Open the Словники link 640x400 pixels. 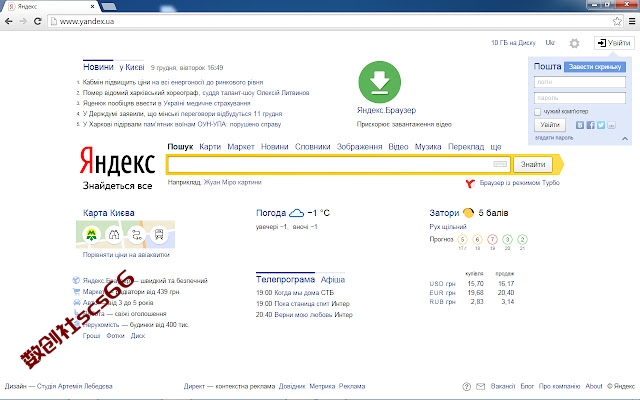click(x=313, y=147)
